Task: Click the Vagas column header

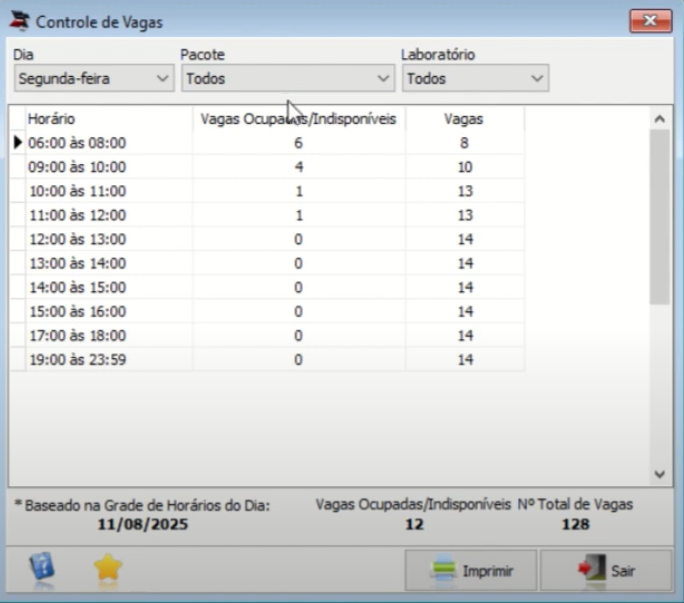Action: (x=464, y=119)
